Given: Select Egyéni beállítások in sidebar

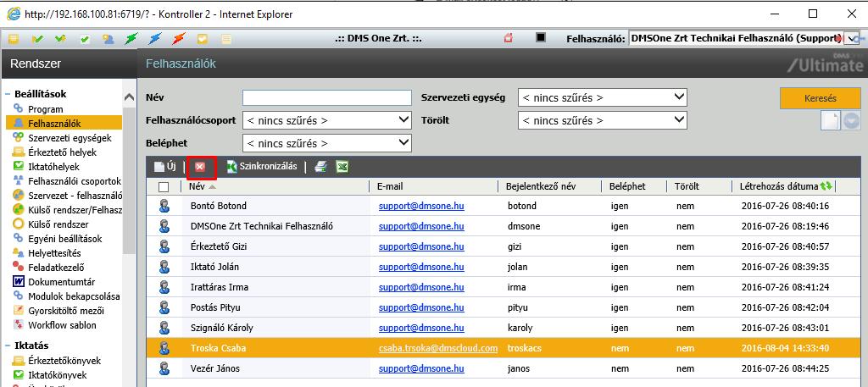Looking at the screenshot, I should tap(64, 239).
